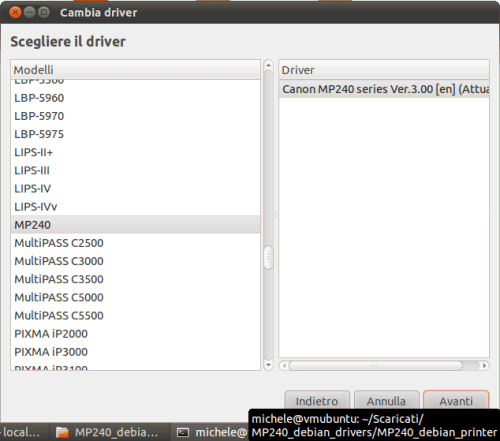Click the models list scroll up arrow
Screen dimensions: 500x441
[268, 65]
